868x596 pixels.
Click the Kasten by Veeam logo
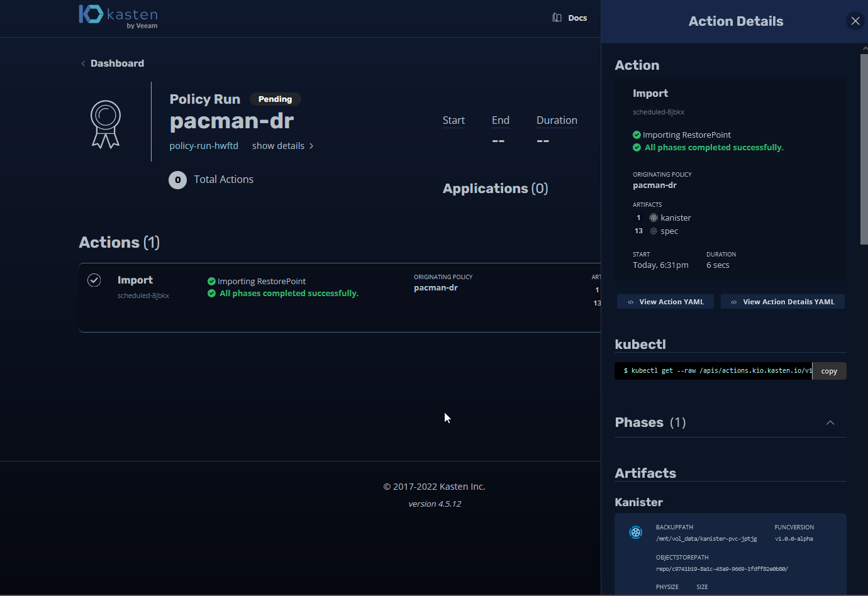pos(118,16)
